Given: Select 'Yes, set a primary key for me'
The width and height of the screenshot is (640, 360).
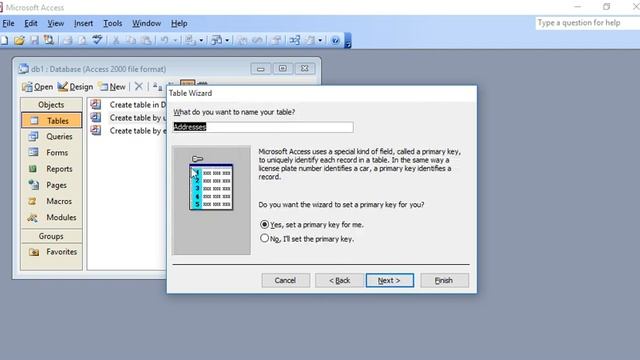Looking at the screenshot, I should pyautogui.click(x=311, y=224).
